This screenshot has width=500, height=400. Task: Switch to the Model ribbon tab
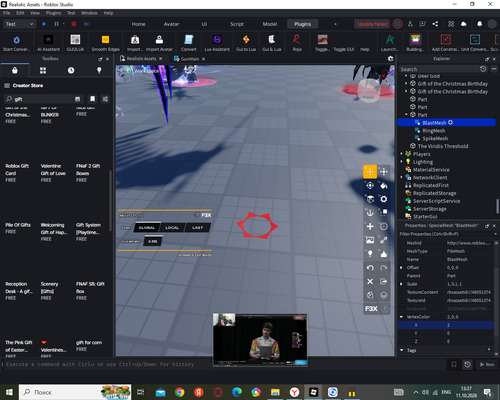pyautogui.click(x=270, y=24)
